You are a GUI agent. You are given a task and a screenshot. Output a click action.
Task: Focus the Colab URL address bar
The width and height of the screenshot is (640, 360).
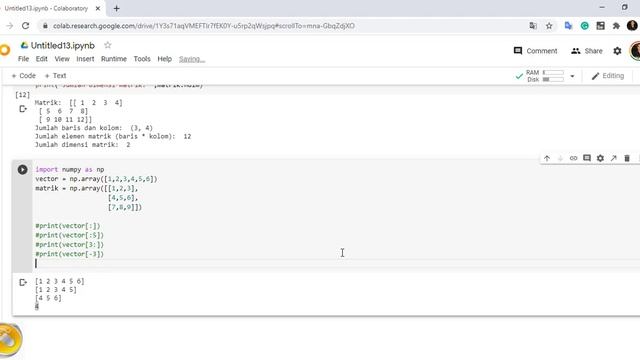click(204, 26)
